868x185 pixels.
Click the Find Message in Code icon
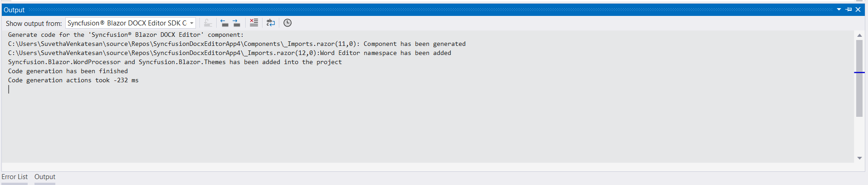208,23
